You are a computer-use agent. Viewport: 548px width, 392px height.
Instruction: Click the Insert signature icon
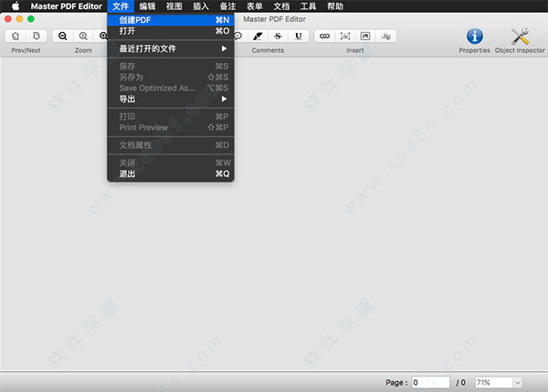tap(385, 36)
